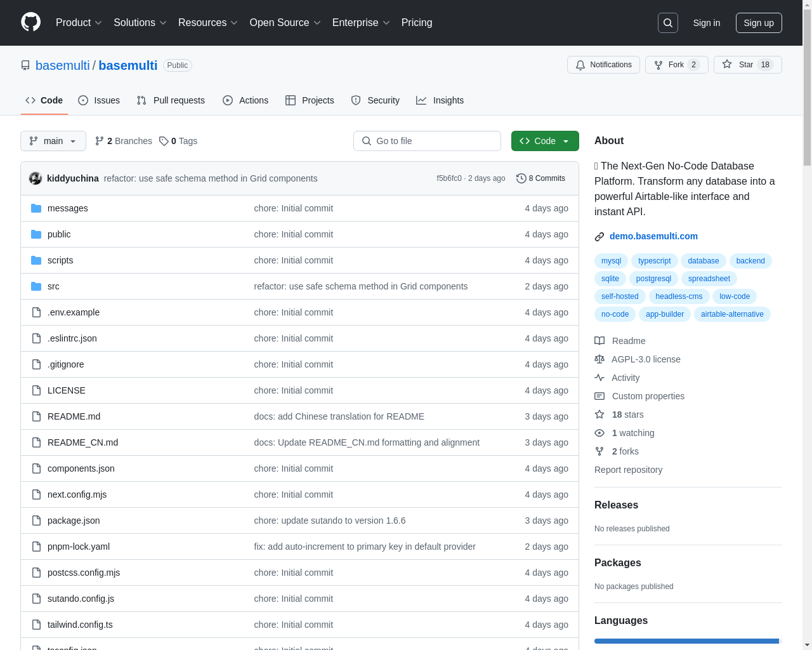Switch to the Actions tab
The image size is (812, 650).
[x=246, y=100]
